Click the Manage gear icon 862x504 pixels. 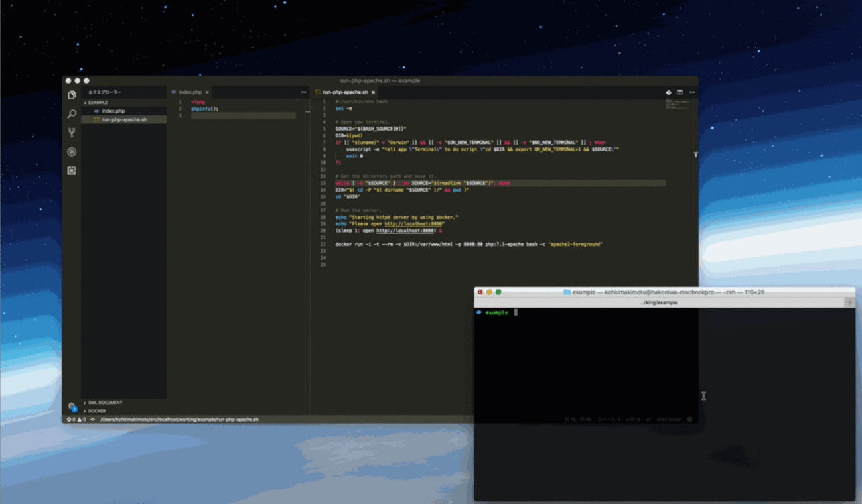(x=72, y=407)
